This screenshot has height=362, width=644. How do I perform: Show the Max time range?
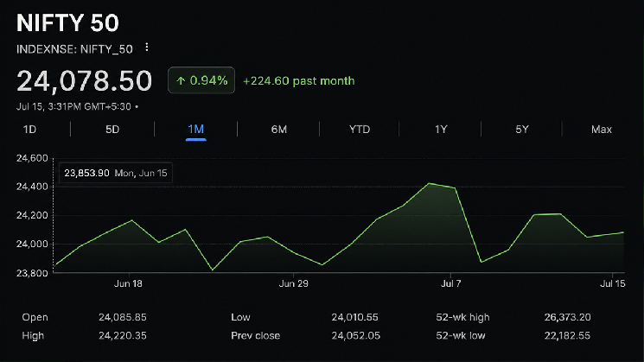tap(602, 130)
